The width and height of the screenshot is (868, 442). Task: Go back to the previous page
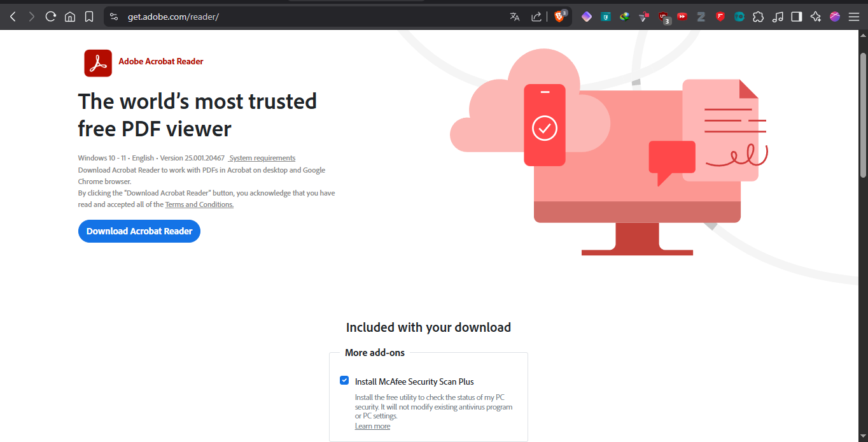coord(13,17)
